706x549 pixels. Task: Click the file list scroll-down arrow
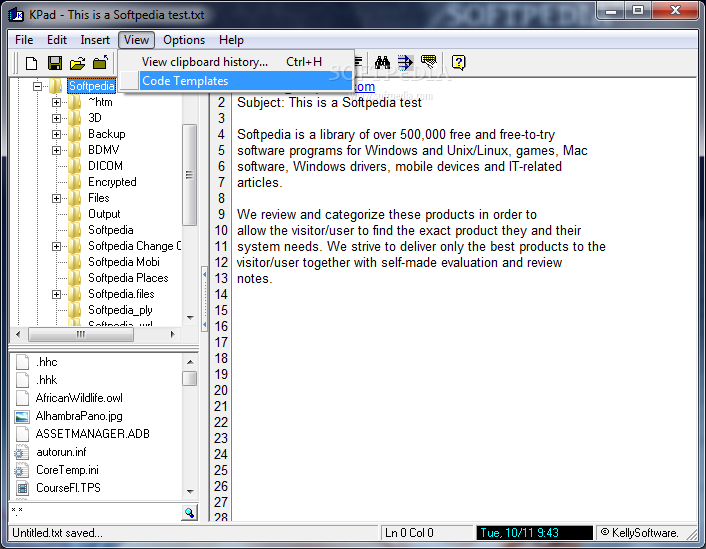tap(190, 491)
